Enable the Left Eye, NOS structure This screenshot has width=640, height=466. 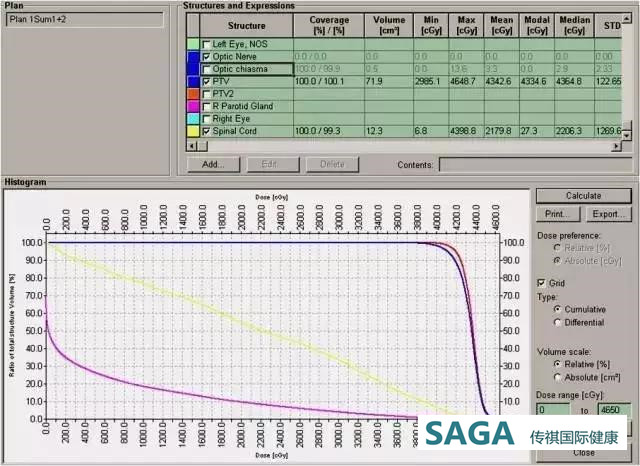point(207,45)
